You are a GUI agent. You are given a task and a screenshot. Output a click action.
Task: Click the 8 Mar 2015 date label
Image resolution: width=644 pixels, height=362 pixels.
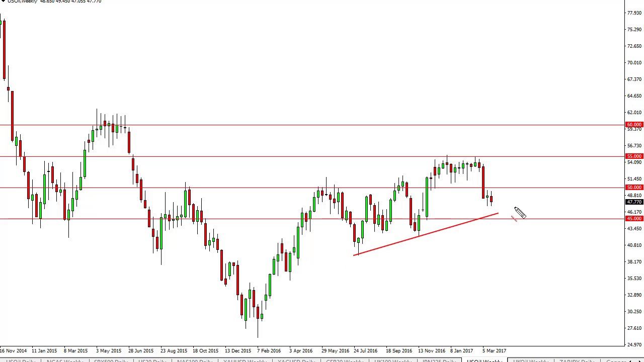[75, 351]
